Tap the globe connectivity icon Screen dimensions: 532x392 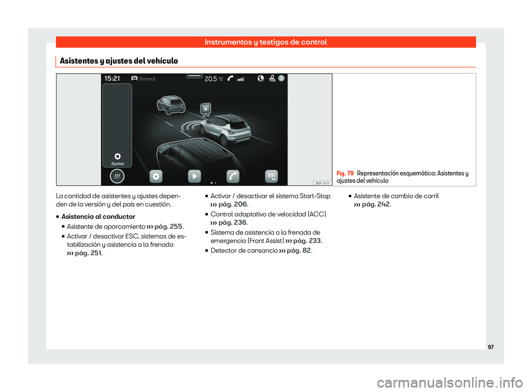[260, 78]
